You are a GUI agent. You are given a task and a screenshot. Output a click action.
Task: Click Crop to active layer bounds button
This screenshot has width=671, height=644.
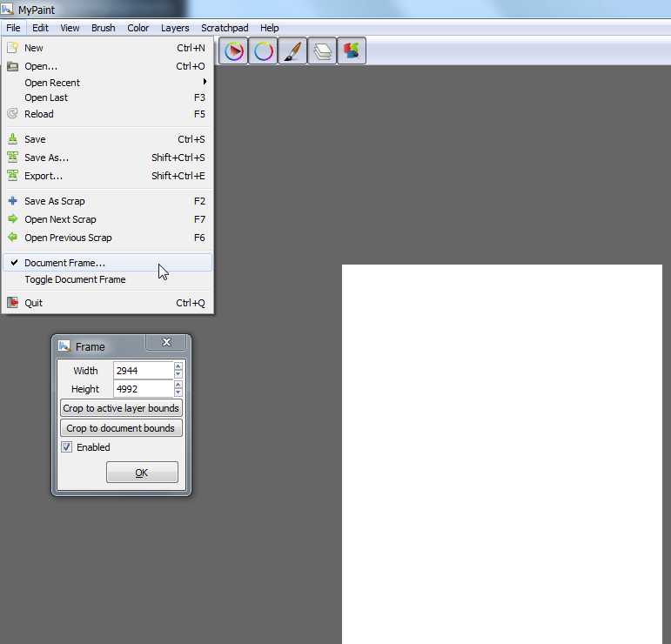pyautogui.click(x=121, y=408)
